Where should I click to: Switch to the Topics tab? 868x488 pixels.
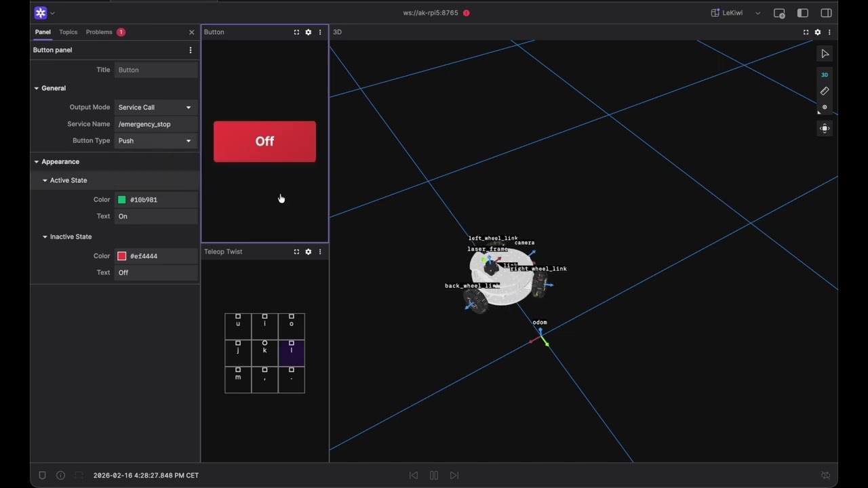pos(68,32)
